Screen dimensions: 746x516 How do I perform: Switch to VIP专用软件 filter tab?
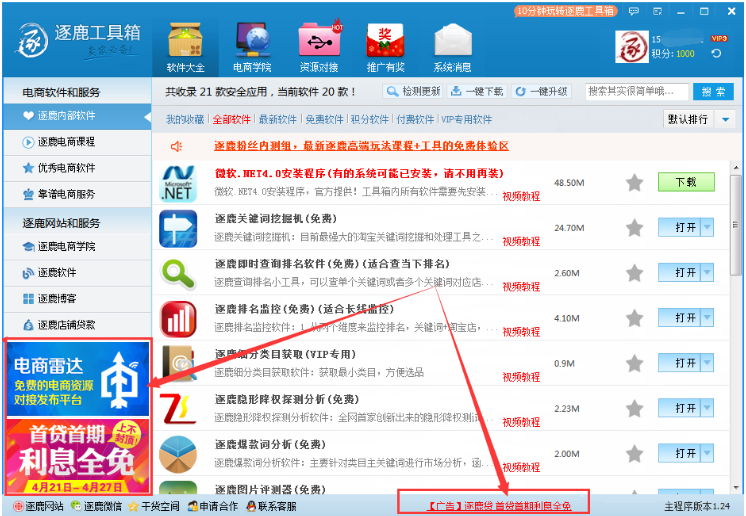pos(466,119)
